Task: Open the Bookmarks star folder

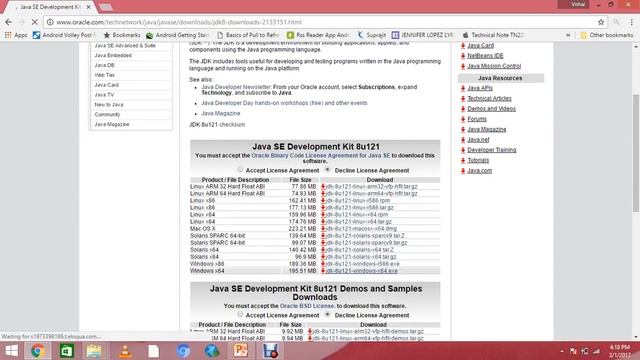Action: point(122,35)
